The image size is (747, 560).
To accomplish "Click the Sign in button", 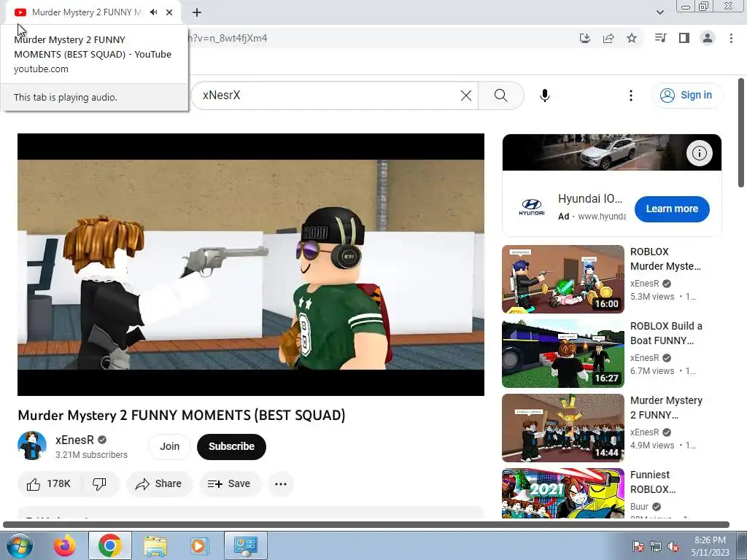I will click(x=686, y=96).
